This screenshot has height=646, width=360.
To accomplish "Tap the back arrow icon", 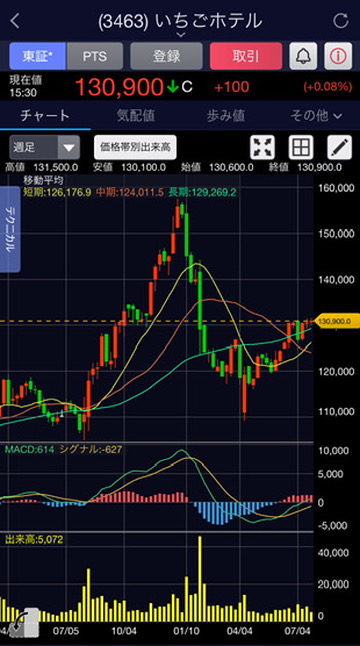I will 15,21.
